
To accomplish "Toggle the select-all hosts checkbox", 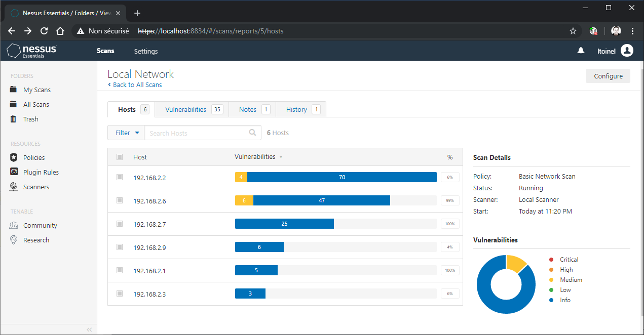I will pos(120,157).
